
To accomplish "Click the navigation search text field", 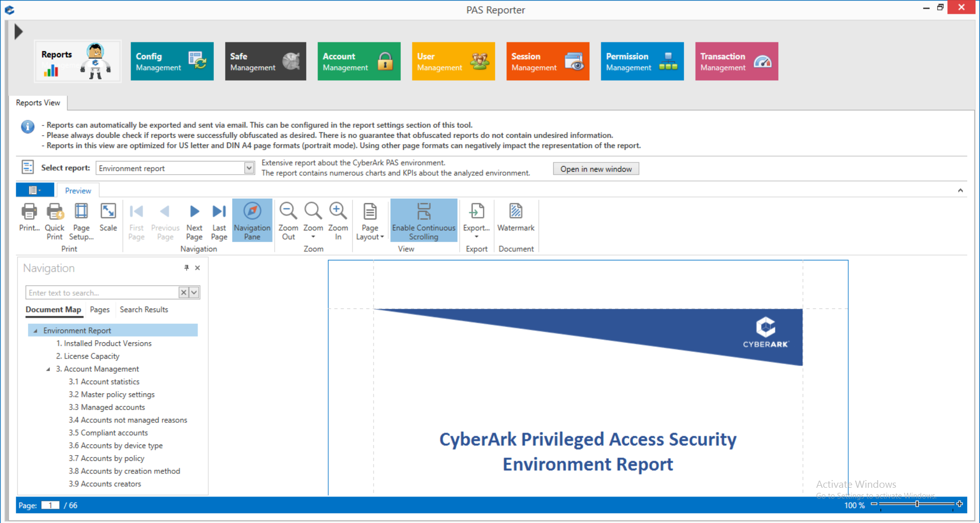I will [102, 293].
